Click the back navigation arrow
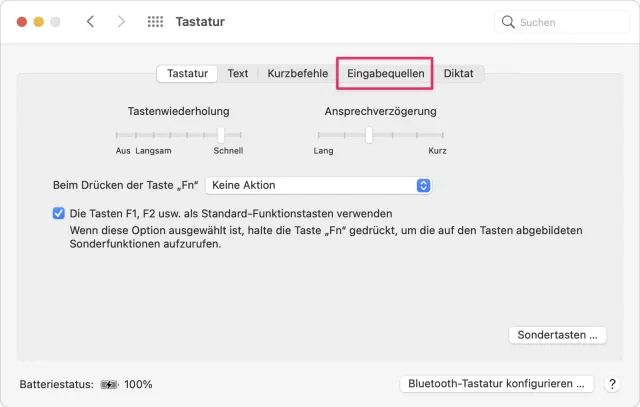The image size is (640, 407). [x=90, y=21]
